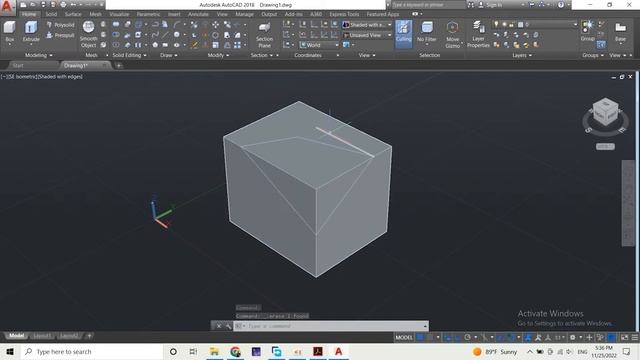The width and height of the screenshot is (640, 360).
Task: Click the status bar customization menu icon
Action: (x=635, y=337)
